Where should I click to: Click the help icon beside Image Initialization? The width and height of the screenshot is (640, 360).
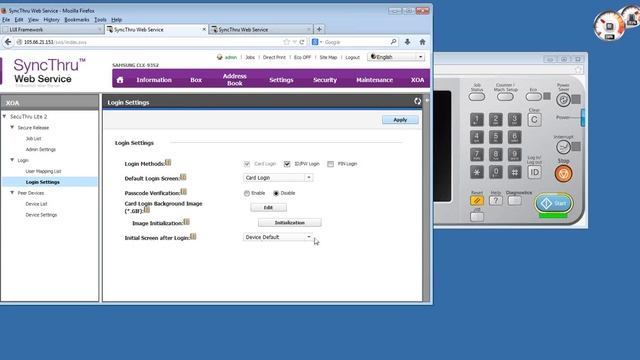coord(187,222)
